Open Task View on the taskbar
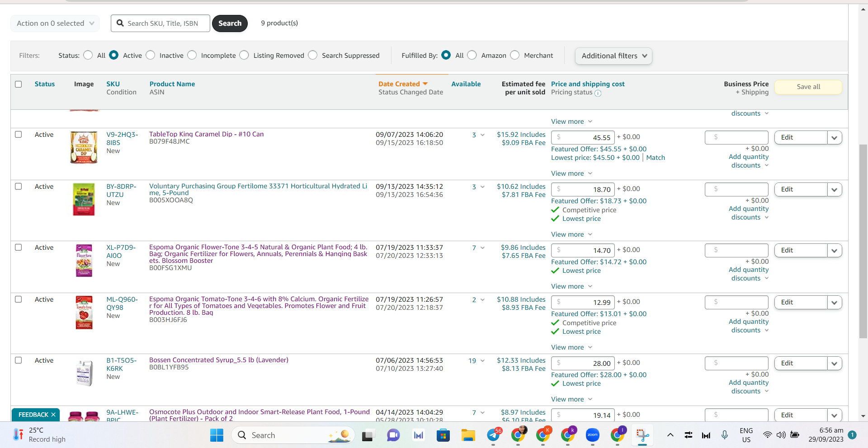Screen dimensions: 868x448 coord(368,435)
